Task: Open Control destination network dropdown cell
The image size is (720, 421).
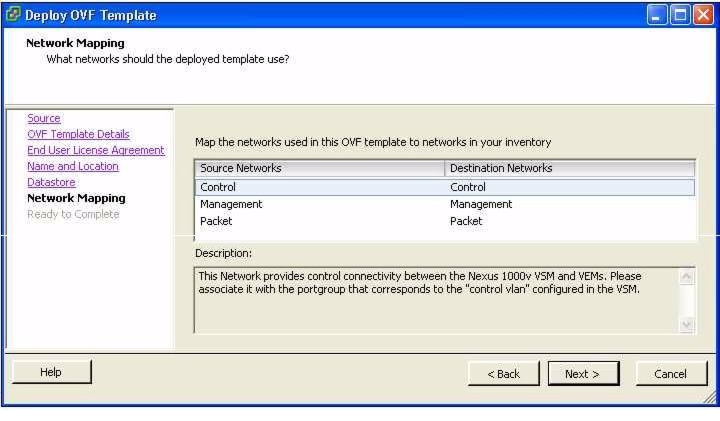Action: [x=570, y=187]
